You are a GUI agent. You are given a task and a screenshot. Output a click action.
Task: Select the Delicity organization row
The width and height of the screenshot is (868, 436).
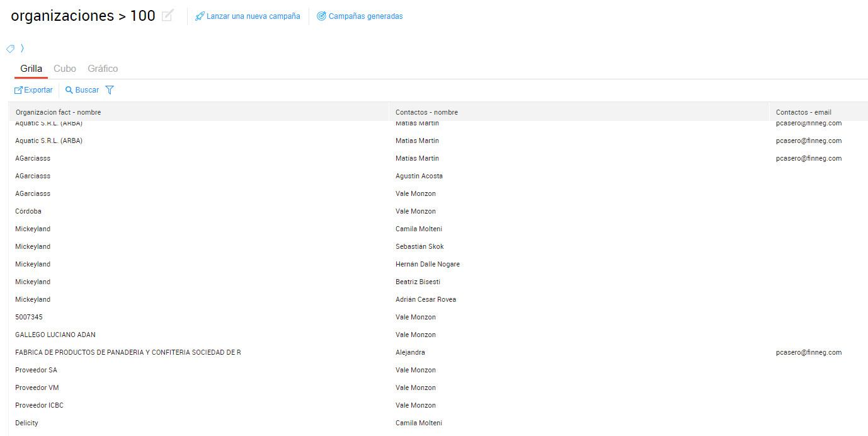click(x=26, y=423)
